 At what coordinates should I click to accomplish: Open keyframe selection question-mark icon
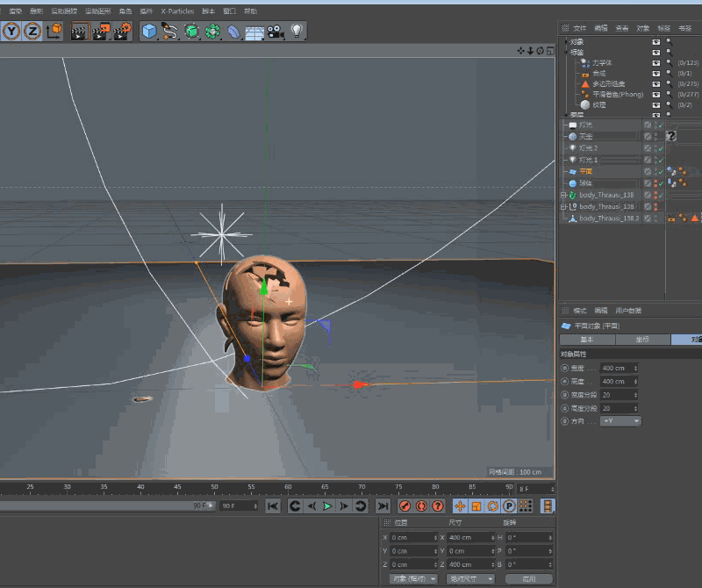[437, 506]
